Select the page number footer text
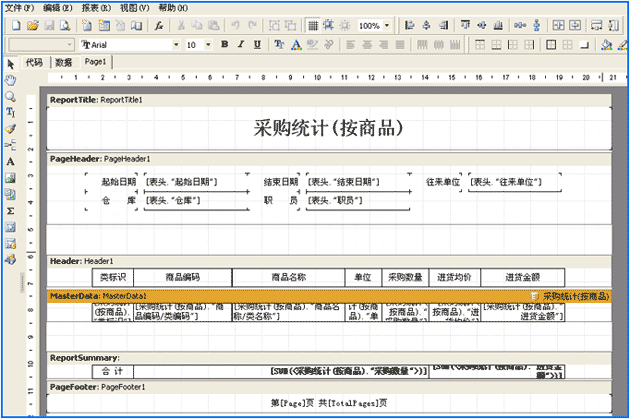Viewport: 630px width, 419px height. (329, 403)
